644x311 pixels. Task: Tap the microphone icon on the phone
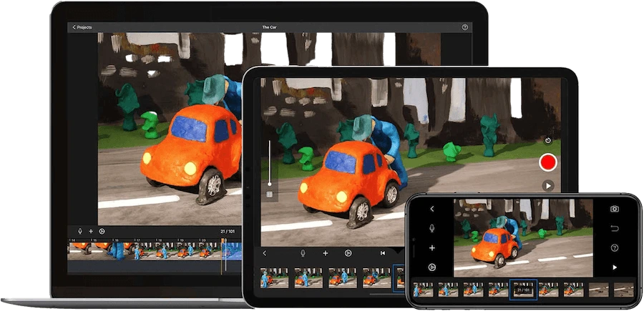(x=432, y=228)
